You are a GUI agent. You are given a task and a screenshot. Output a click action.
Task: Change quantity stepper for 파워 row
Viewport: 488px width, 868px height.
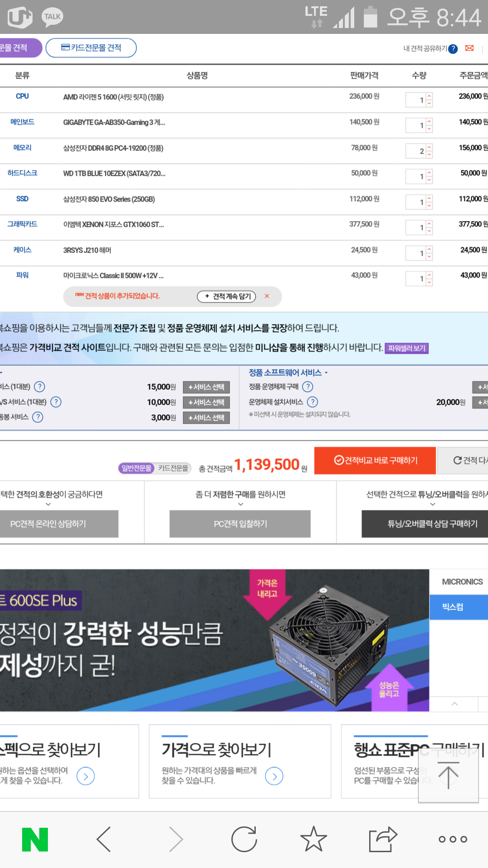429,278
